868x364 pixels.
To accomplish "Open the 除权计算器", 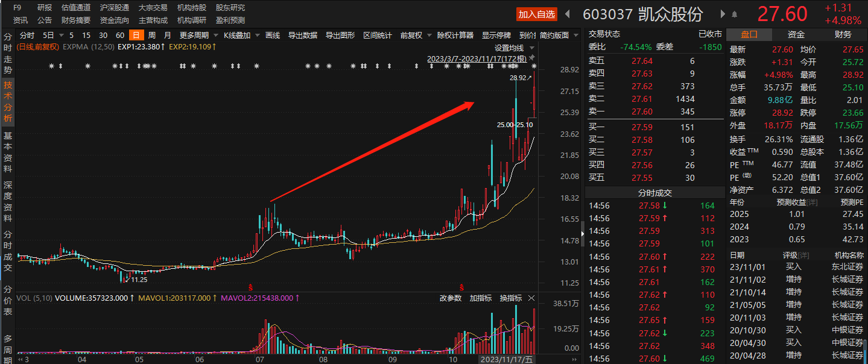I will (x=455, y=36).
